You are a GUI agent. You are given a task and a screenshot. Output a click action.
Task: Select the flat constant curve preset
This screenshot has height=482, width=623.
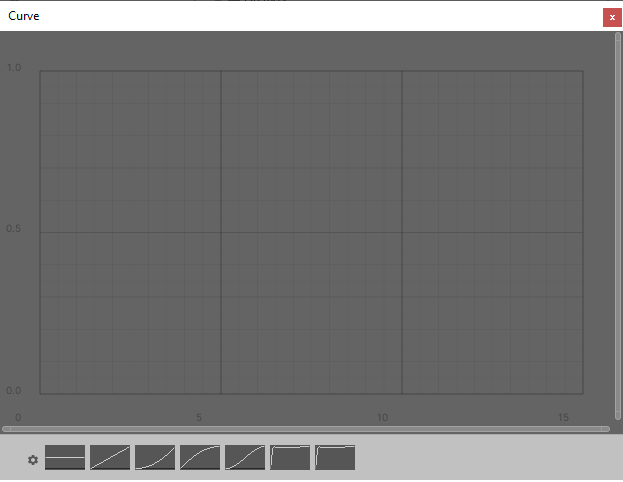65,457
